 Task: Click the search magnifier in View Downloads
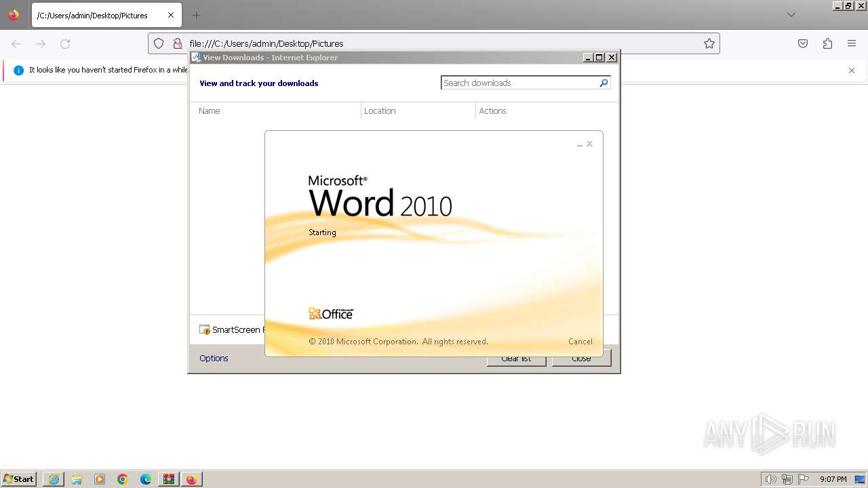pyautogui.click(x=604, y=83)
